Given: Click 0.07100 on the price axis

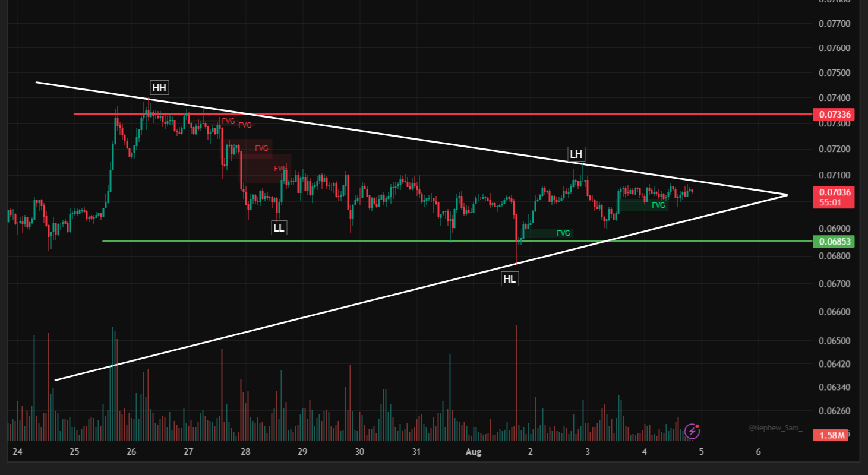Looking at the screenshot, I should (x=835, y=175).
